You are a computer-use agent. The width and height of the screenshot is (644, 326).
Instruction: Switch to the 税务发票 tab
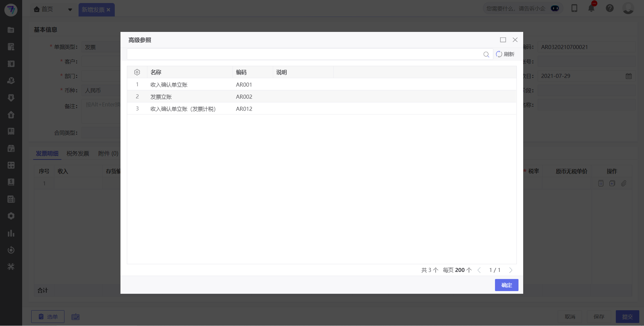pyautogui.click(x=77, y=153)
